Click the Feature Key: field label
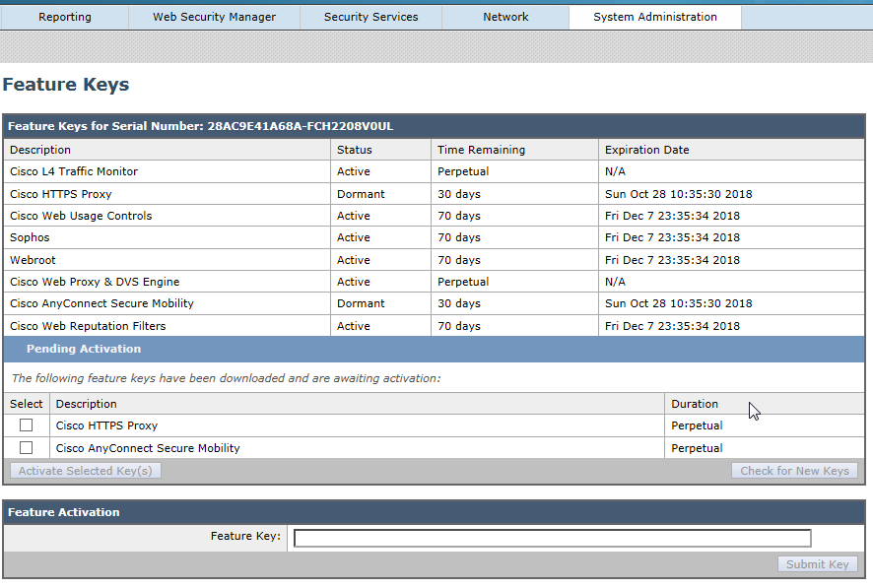This screenshot has width=873, height=588. (x=245, y=536)
